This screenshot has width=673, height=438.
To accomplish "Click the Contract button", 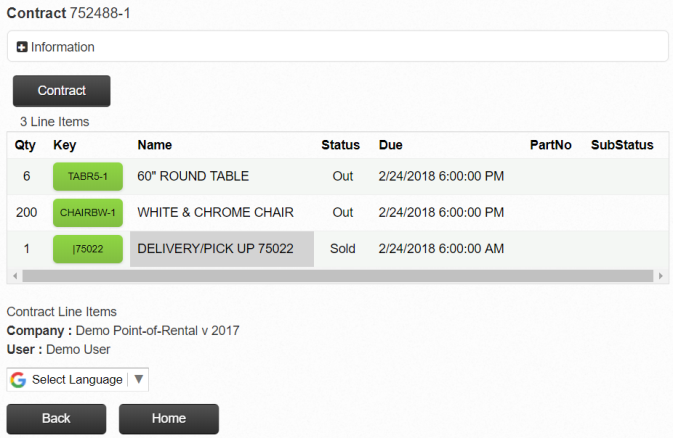I will point(61,90).
